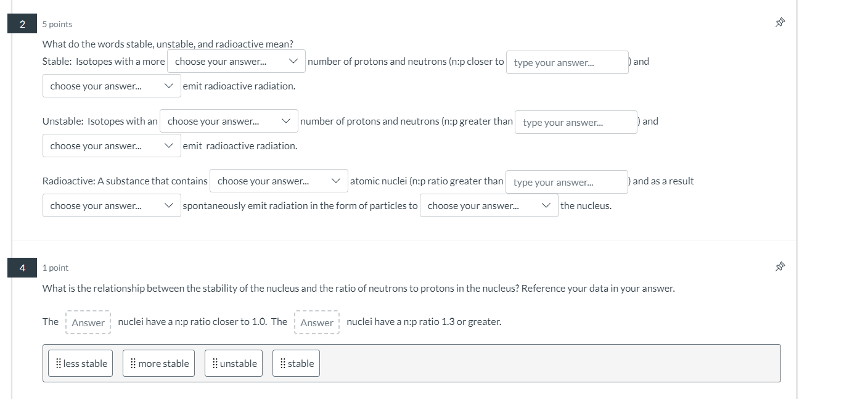Click the Unstable n:p answer text field
This screenshot has height=399, width=868.
click(575, 121)
